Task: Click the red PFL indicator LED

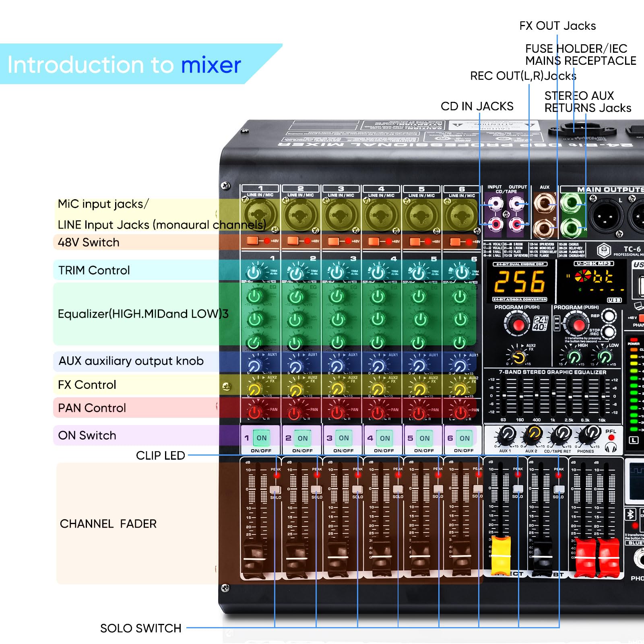Action: pyautogui.click(x=611, y=438)
